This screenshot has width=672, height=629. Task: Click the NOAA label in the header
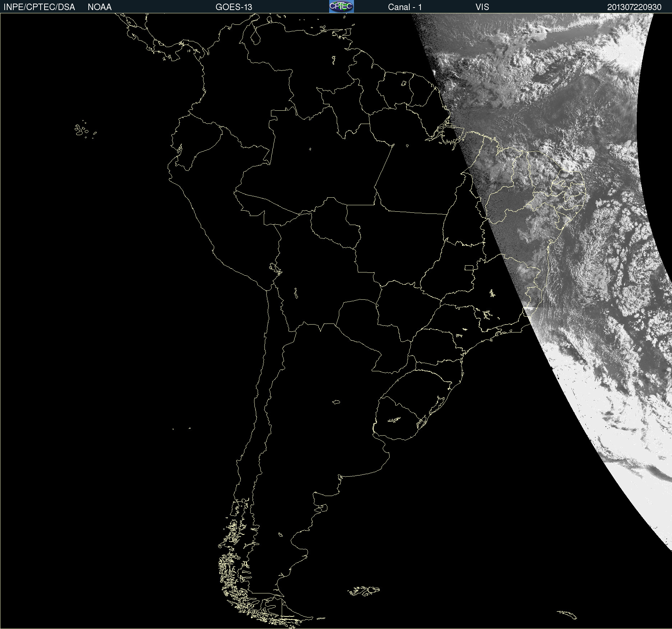pyautogui.click(x=100, y=7)
